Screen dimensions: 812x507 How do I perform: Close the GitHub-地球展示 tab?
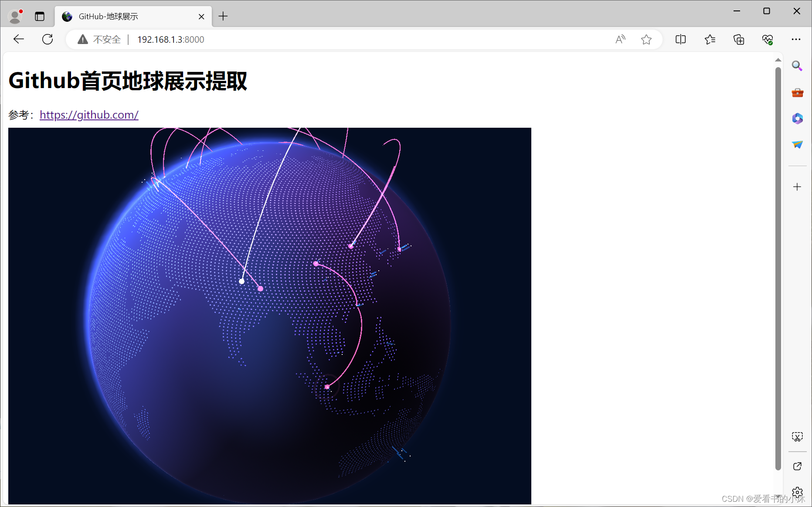[201, 17]
